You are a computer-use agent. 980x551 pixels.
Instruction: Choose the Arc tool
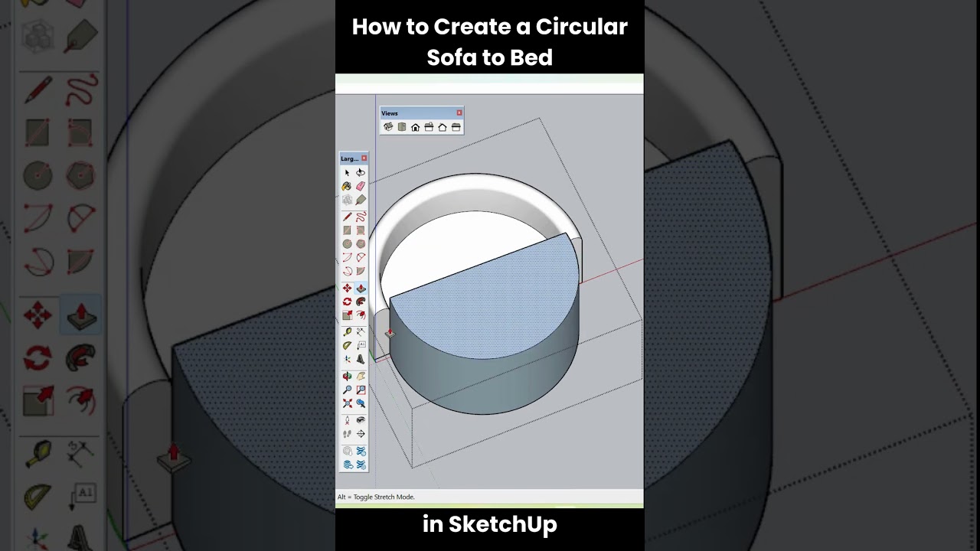point(347,257)
